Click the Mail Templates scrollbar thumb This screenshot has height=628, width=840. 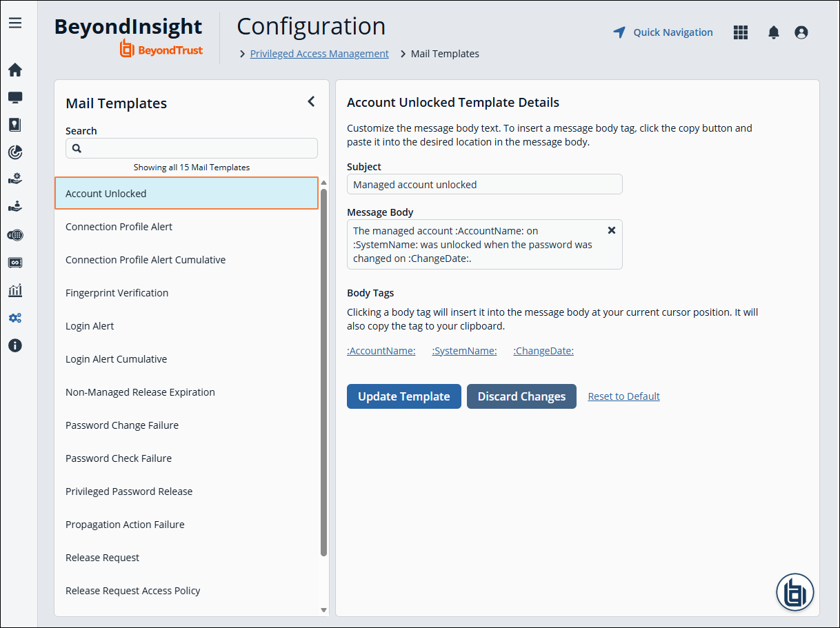click(x=323, y=372)
